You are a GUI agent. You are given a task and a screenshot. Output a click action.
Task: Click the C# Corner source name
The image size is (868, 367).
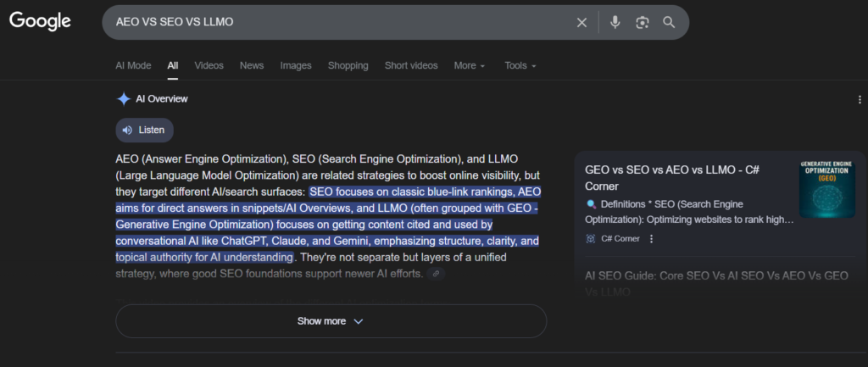click(x=620, y=238)
